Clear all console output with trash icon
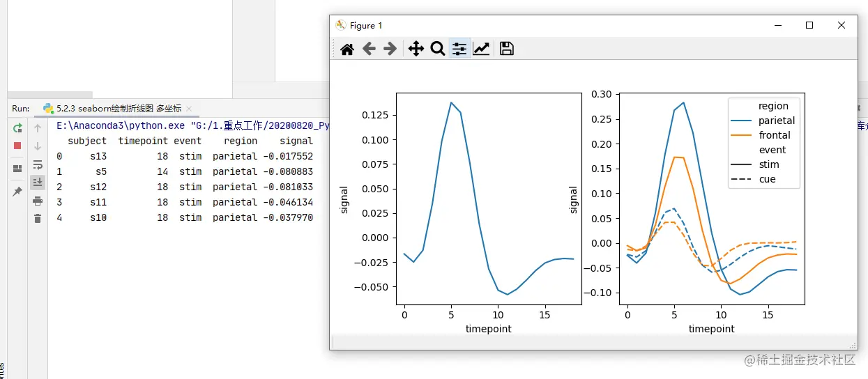The image size is (868, 379). coord(38,219)
